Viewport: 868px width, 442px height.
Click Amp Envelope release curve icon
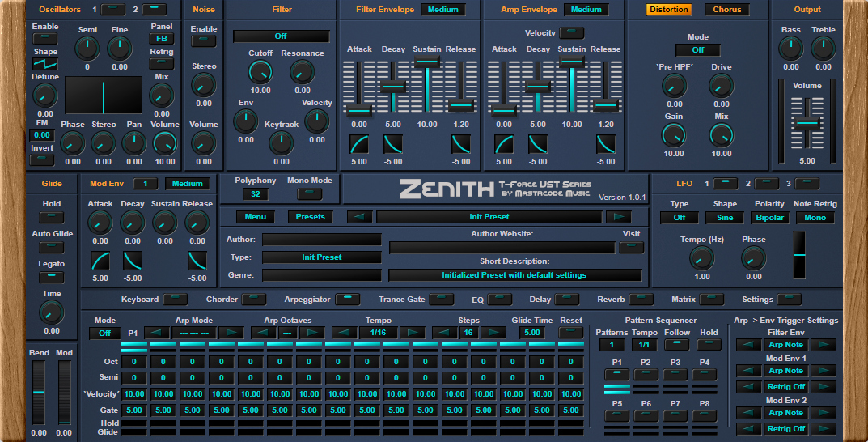(606, 144)
